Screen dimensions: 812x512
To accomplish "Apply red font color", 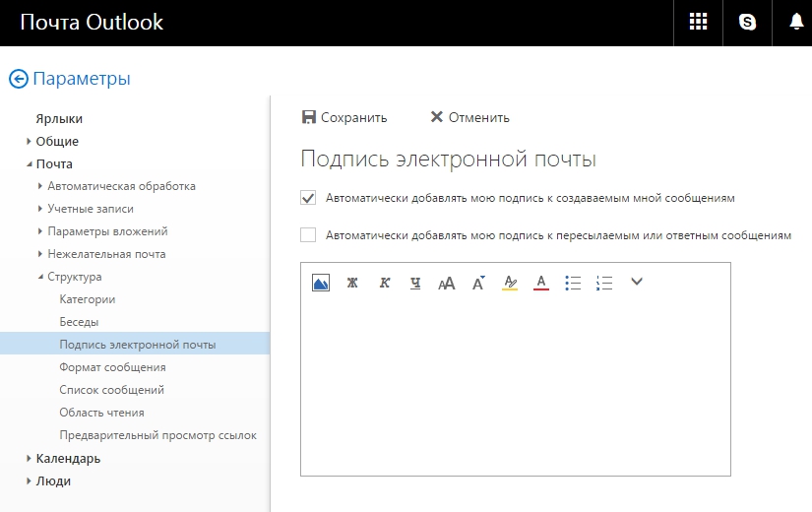I will click(541, 283).
